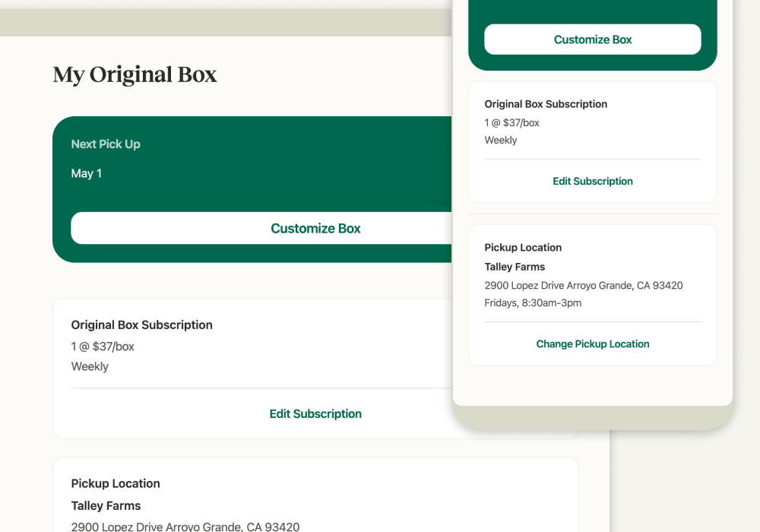Click the page top banner strip
760x532 pixels.
[228, 22]
